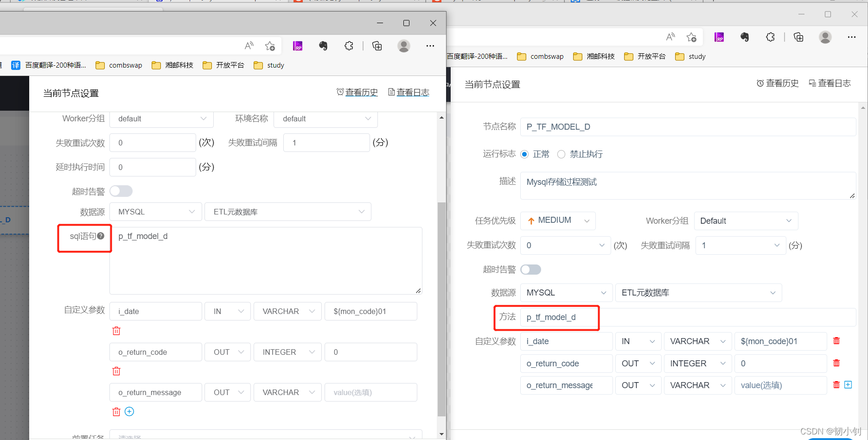Image resolution: width=868 pixels, height=440 pixels.
Task: Select the 正常 run flag radio button
Action: [524, 154]
